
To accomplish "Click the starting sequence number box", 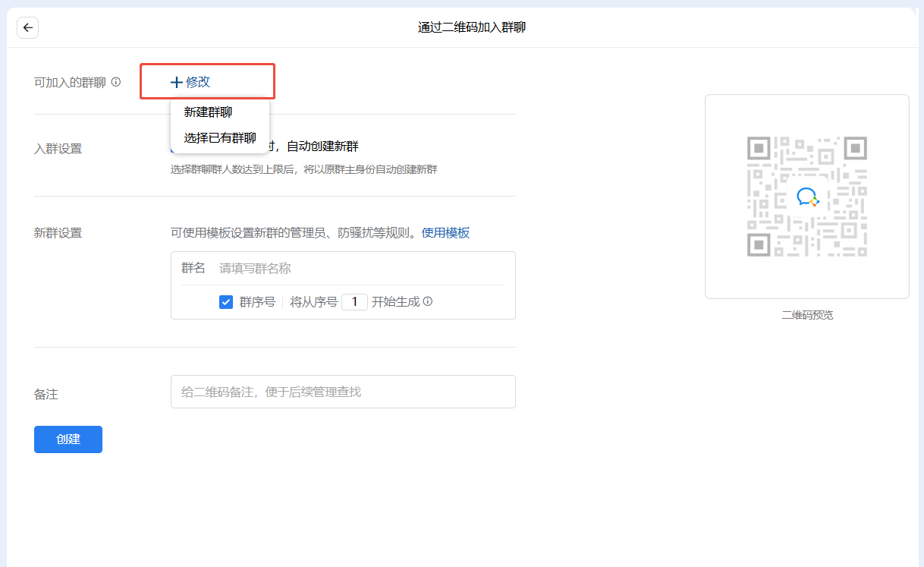I will click(x=354, y=302).
